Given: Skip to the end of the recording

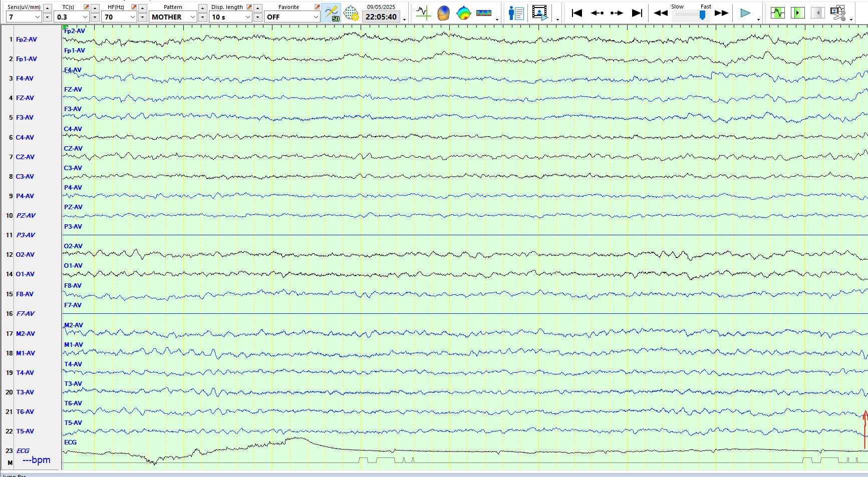Looking at the screenshot, I should coord(637,13).
